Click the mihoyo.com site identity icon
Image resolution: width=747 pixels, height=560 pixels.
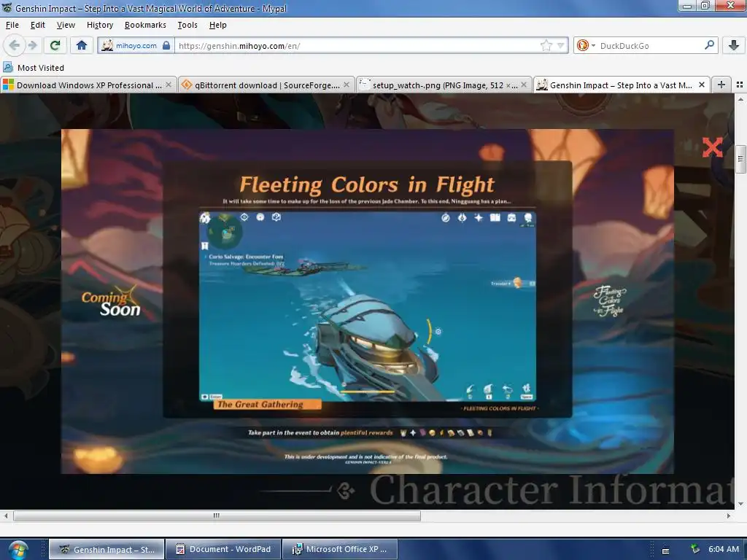pos(136,46)
